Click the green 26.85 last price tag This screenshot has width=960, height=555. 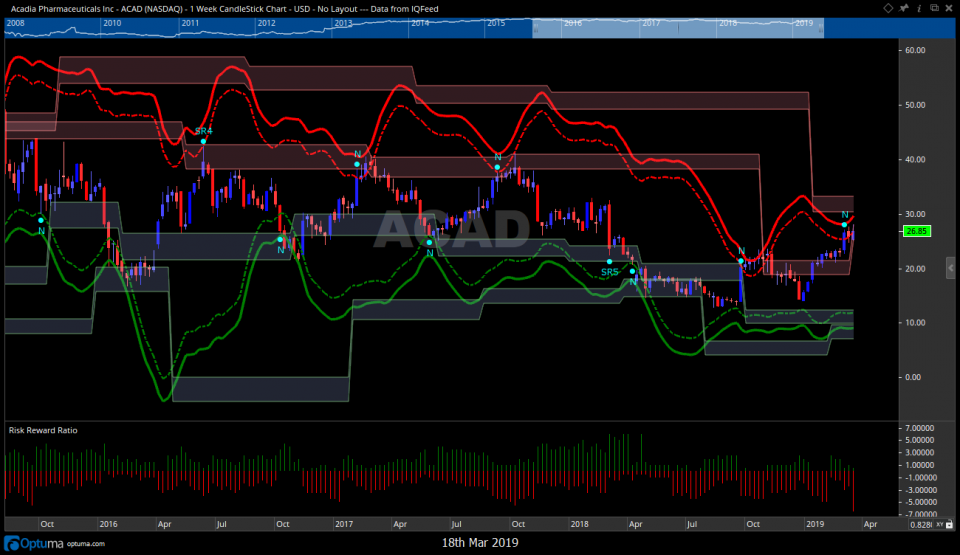pos(917,231)
